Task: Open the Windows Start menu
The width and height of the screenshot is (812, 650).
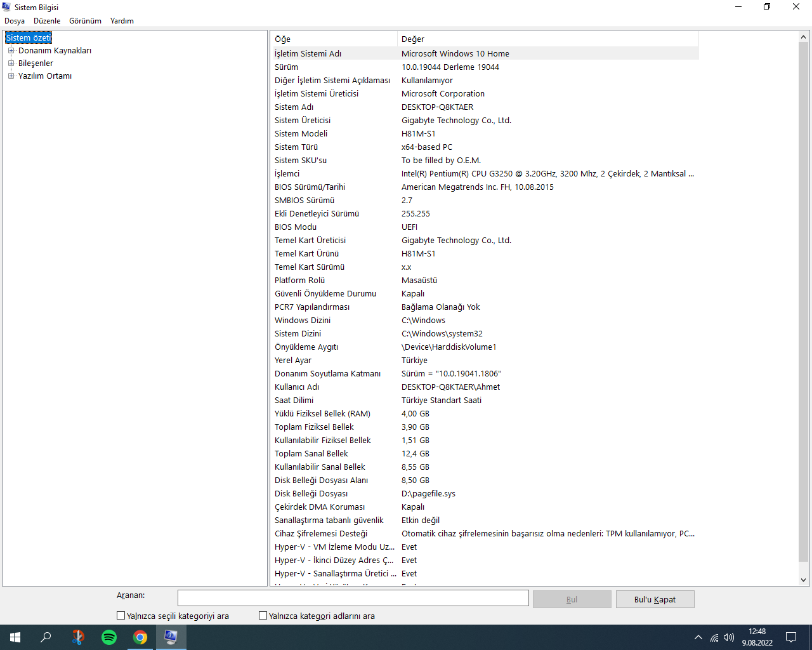Action: click(15, 637)
